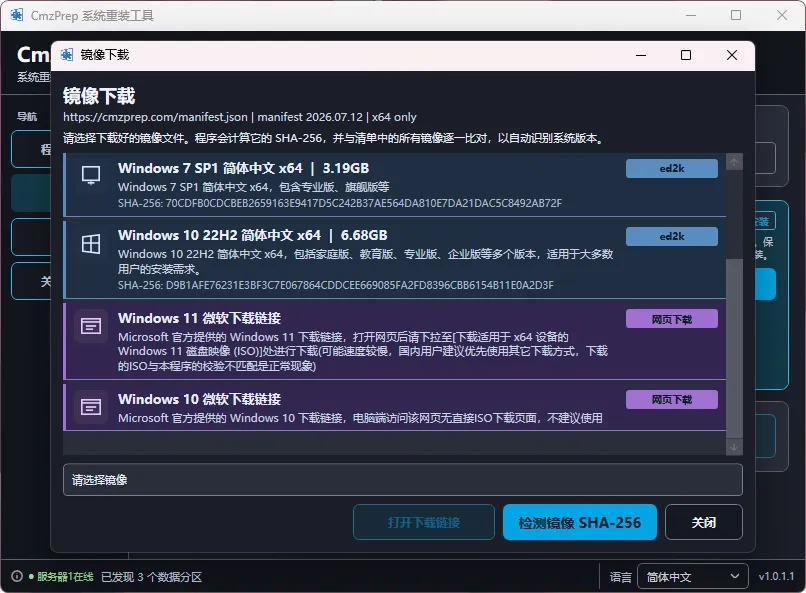Viewport: 806px width, 593px height.
Task: Click the info icon in the status bar
Action: [x=17, y=576]
